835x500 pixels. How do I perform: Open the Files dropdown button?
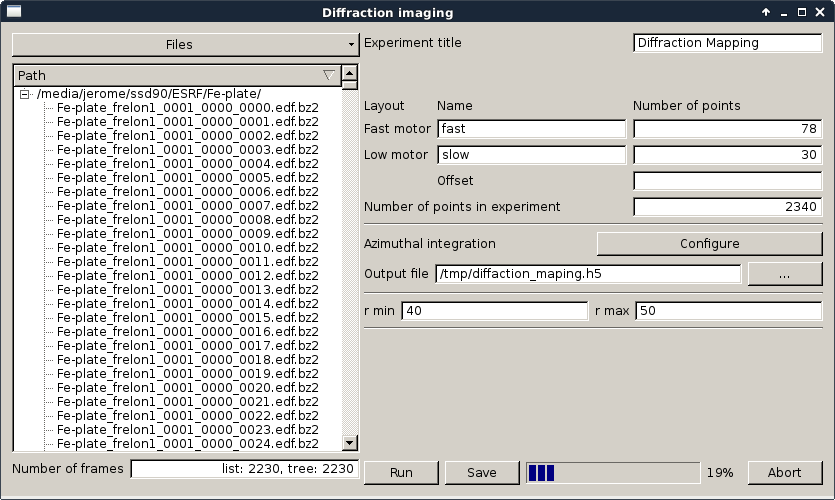pyautogui.click(x=185, y=44)
